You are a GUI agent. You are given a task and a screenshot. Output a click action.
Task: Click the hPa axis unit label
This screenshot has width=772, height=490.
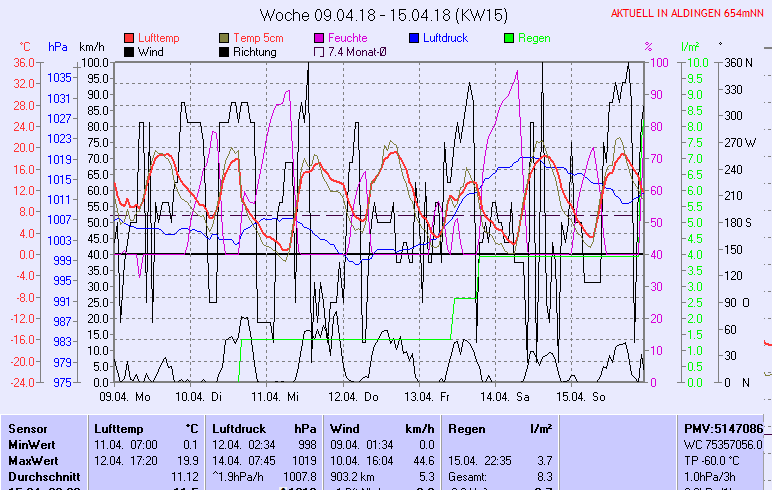(x=58, y=47)
